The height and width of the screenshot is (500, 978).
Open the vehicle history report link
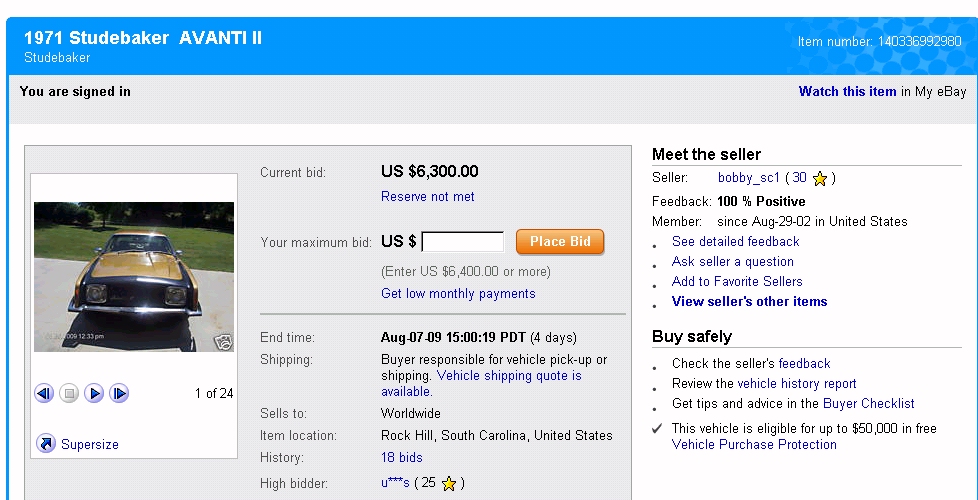796,384
